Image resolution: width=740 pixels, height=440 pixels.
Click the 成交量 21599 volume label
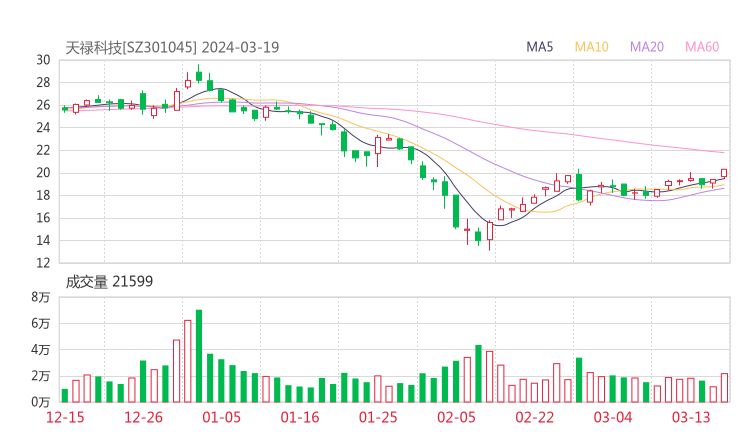click(109, 282)
